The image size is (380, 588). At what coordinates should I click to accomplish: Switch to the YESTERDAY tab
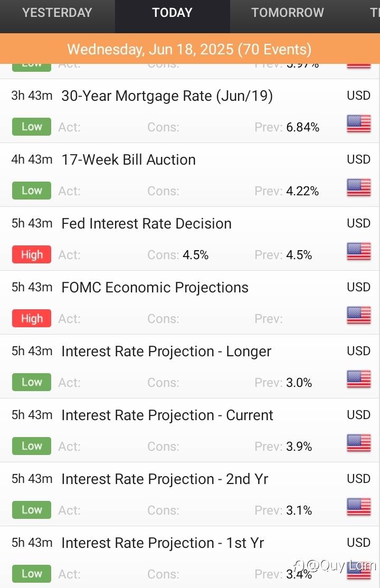57,13
